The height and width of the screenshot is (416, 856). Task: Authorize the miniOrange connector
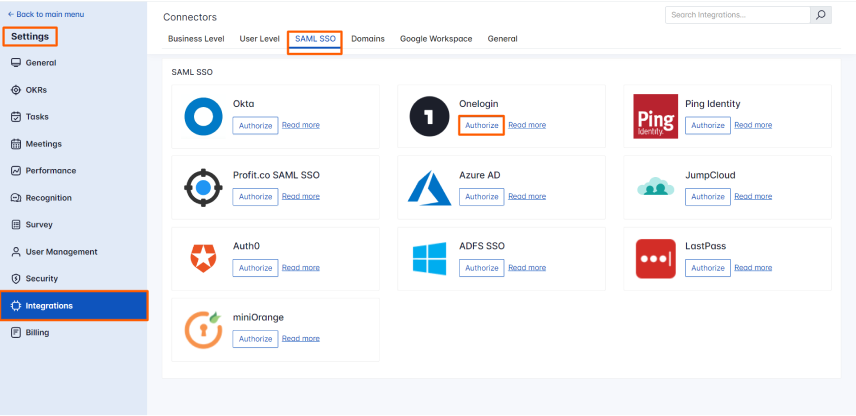255,339
